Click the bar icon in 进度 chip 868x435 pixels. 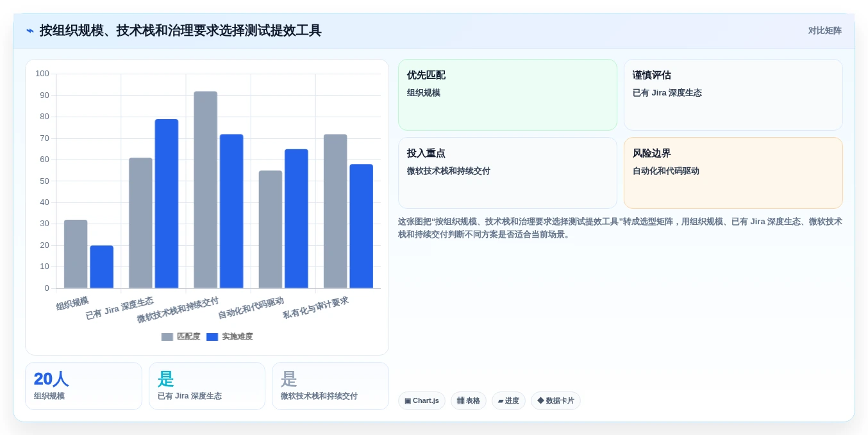(x=501, y=401)
